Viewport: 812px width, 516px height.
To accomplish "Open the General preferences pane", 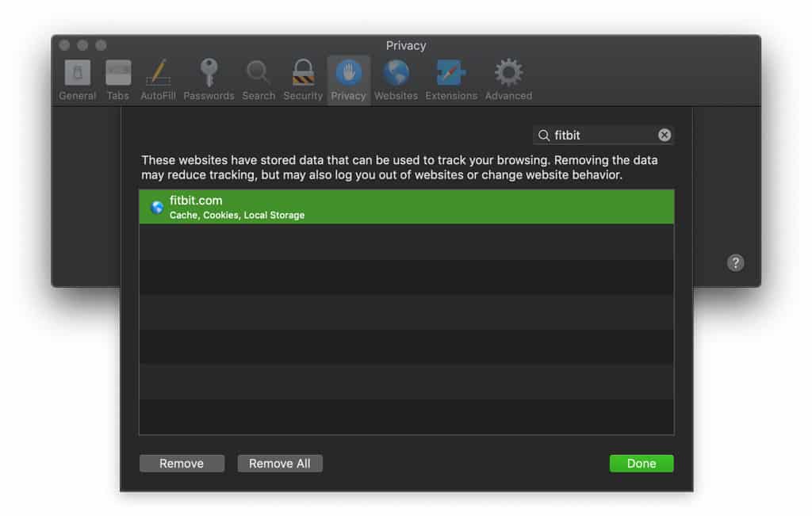I will (77, 80).
